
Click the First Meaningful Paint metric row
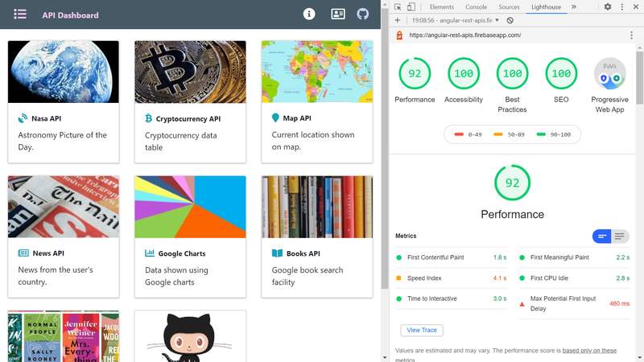click(574, 257)
